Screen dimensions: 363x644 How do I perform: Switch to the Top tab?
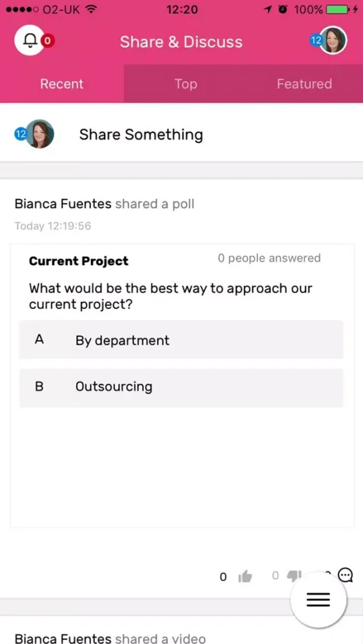point(186,84)
